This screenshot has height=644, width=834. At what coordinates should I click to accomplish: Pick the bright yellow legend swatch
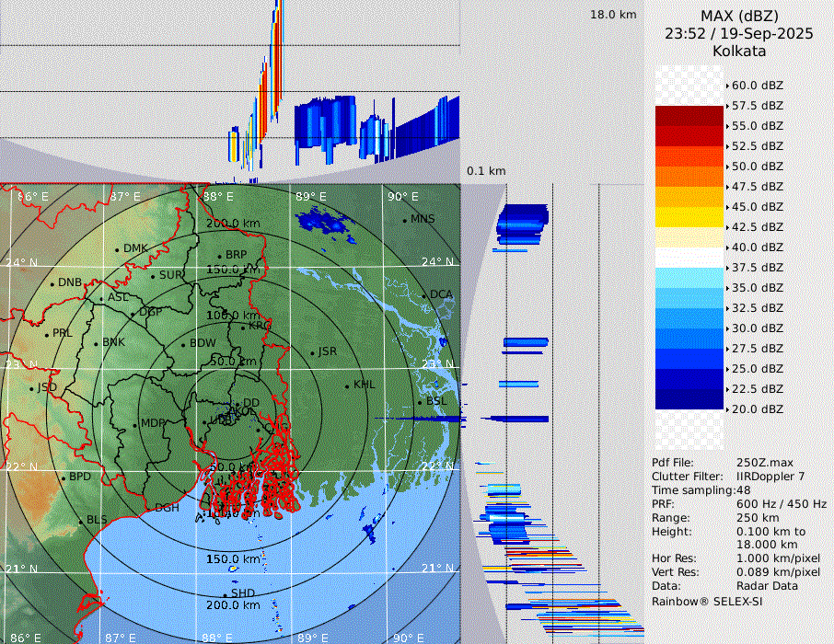pos(689,216)
